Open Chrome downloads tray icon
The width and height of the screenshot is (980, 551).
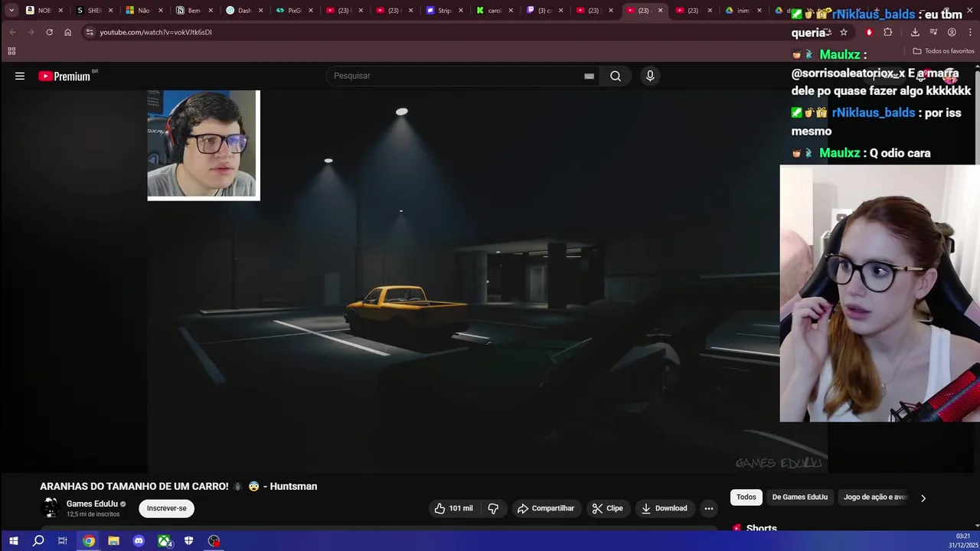915,32
